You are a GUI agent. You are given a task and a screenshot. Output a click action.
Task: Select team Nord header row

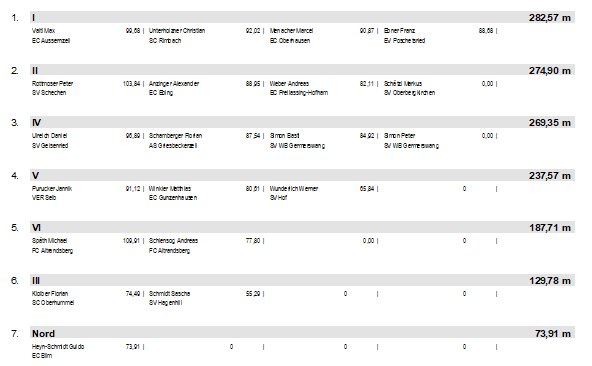pyautogui.click(x=302, y=333)
